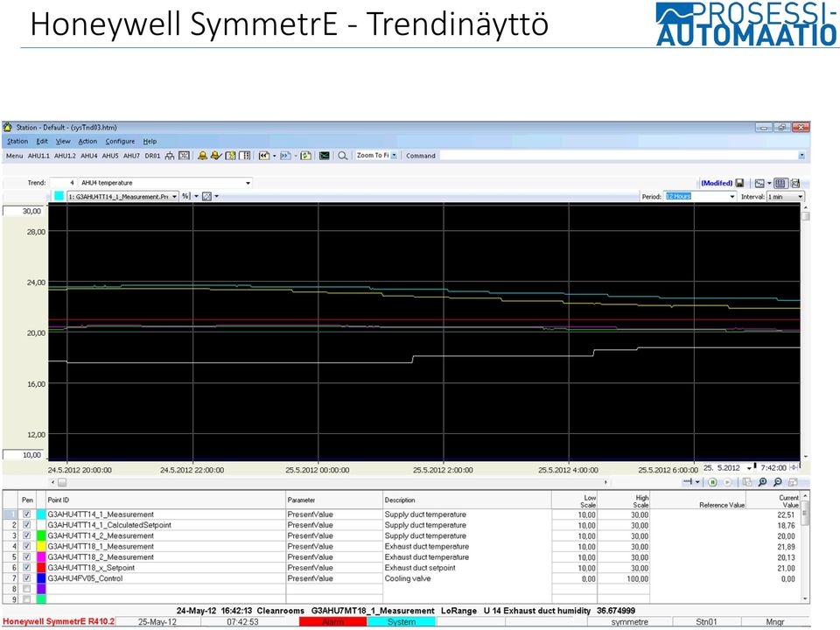Click the chart type icon
840x630 pixels.
coord(759,183)
